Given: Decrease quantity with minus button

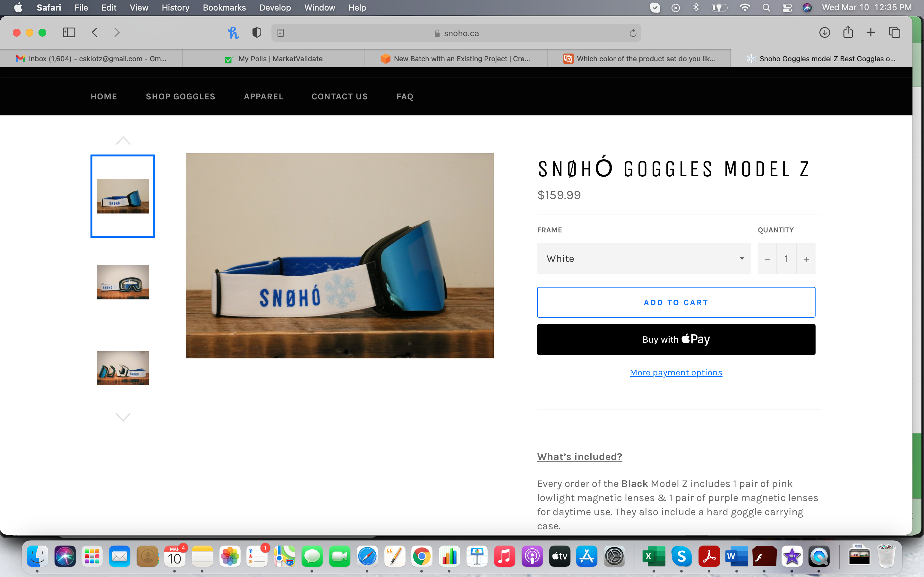Looking at the screenshot, I should coord(767,259).
